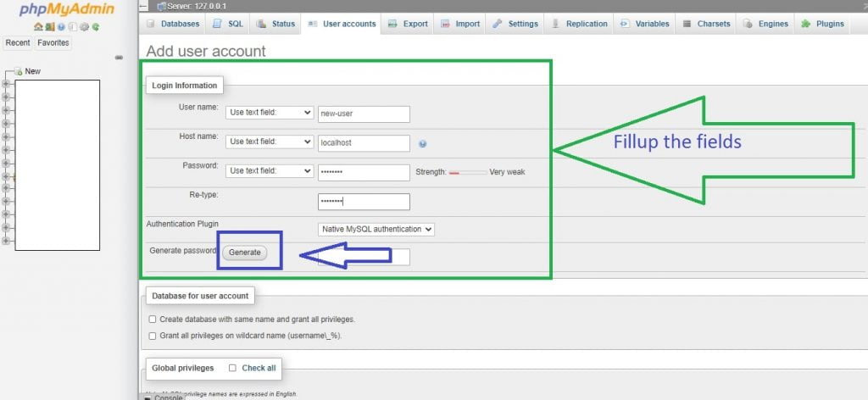Open the Charsets tab
The width and height of the screenshot is (868, 400).
(706, 24)
